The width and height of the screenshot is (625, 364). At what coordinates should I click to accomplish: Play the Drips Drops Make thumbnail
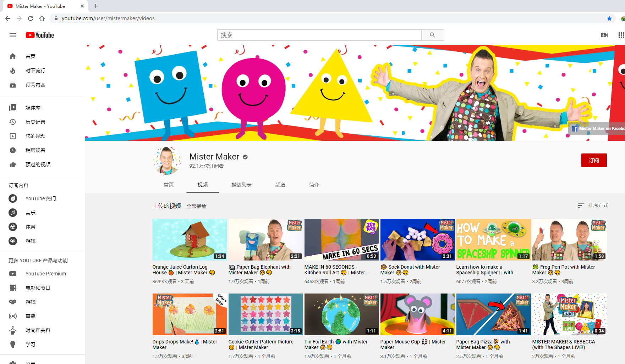[x=190, y=314]
